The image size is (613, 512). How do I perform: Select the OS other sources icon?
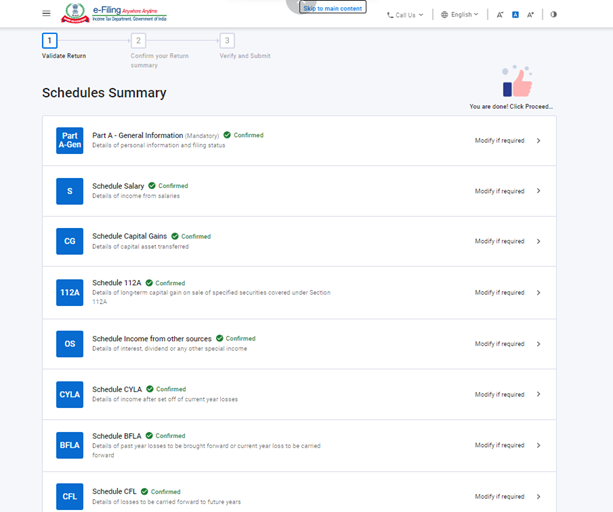pyautogui.click(x=70, y=343)
